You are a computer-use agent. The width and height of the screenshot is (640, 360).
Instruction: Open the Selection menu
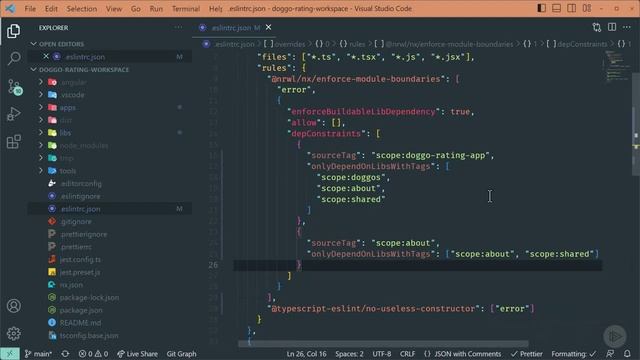tap(82, 9)
